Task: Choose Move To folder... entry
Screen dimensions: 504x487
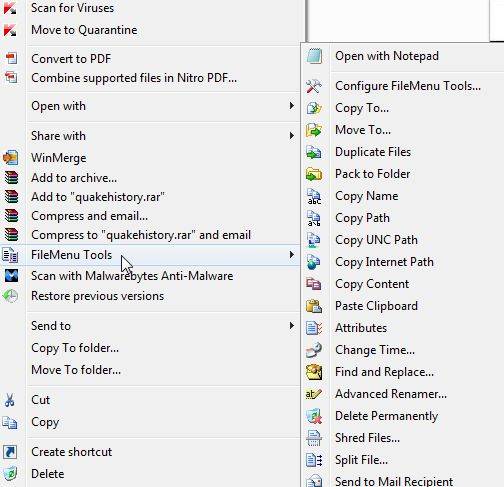Action: 76,370
